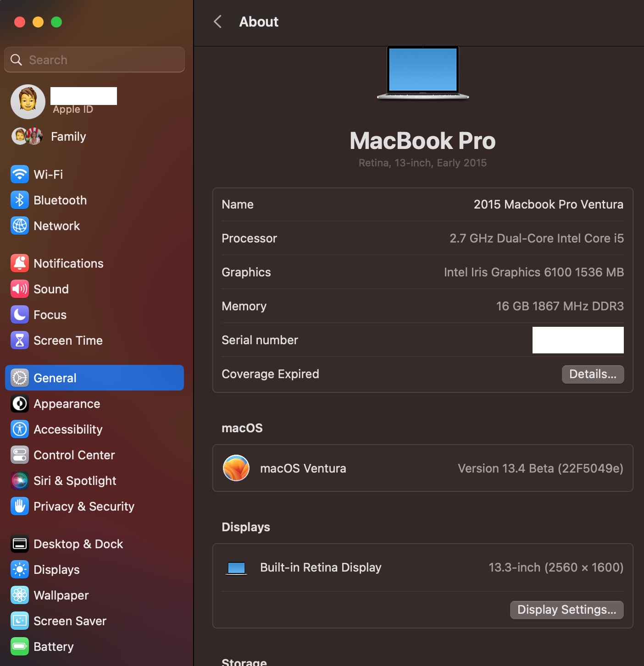Click 'Retina, 13-inch, Early 2015' subtitle
644x666 pixels.
point(422,163)
